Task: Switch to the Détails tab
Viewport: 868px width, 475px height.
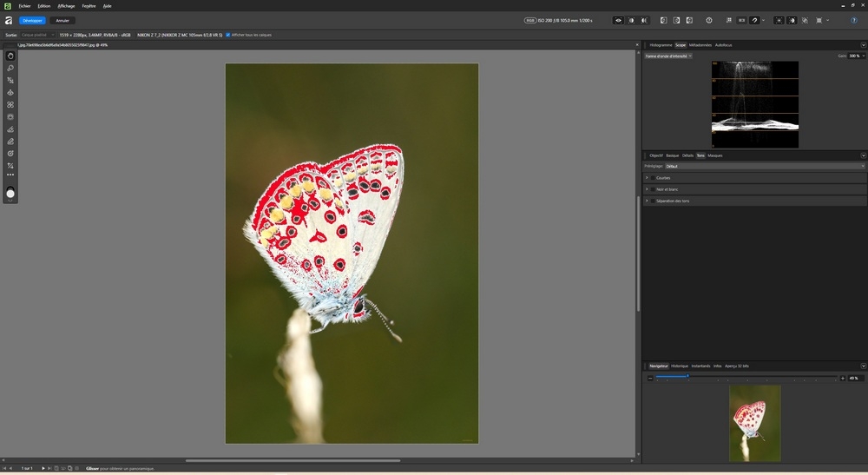Action: coord(687,155)
